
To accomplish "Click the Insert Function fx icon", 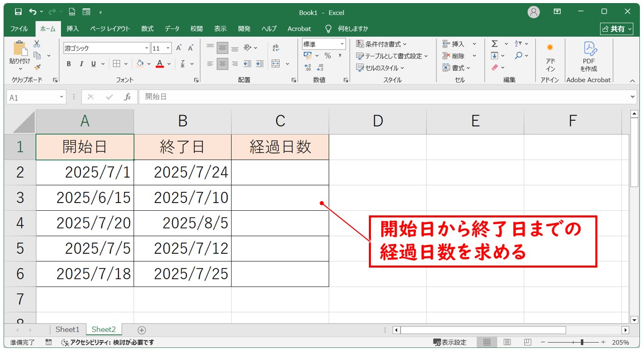I will (128, 97).
